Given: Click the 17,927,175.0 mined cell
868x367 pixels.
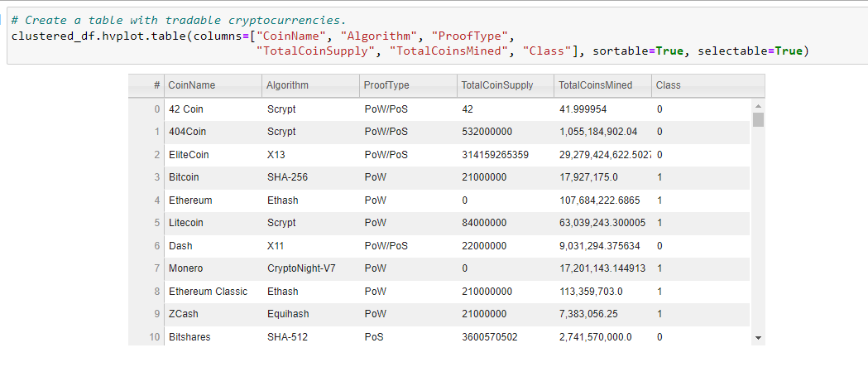Looking at the screenshot, I should click(603, 177).
